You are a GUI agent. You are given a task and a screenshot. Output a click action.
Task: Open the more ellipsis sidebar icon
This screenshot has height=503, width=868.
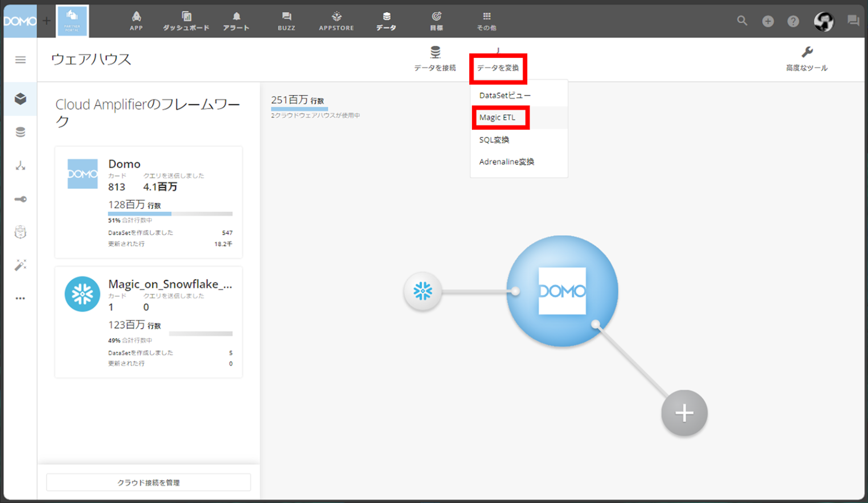[x=20, y=298]
